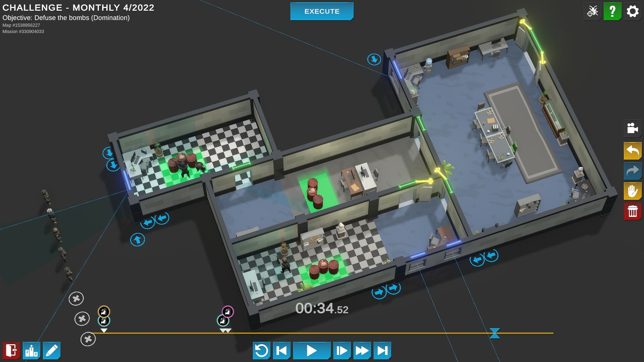
Task: Click the bomb barrels in the middle corridor
Action: tap(315, 193)
